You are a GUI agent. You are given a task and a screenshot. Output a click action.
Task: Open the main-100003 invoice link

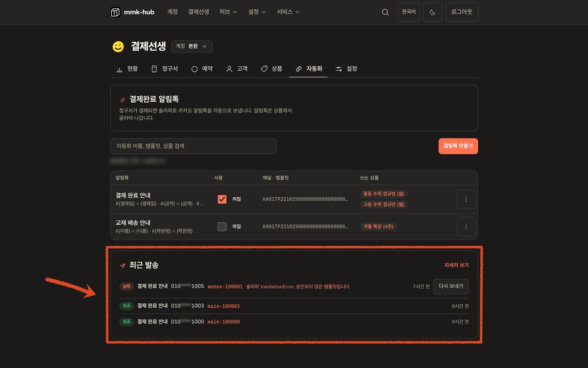point(223,306)
